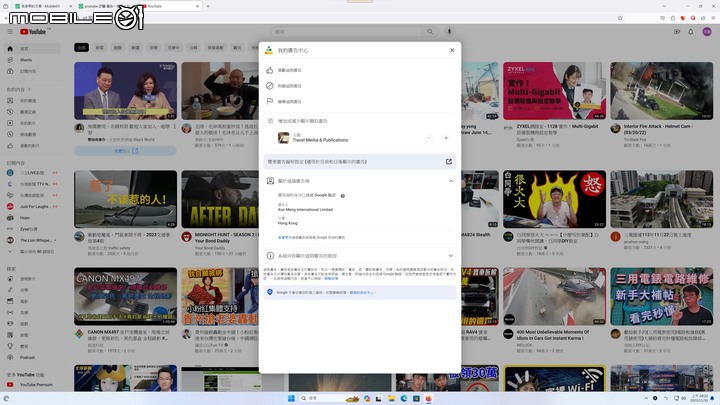Open Podcast in YouTube sidebar
Viewport: 720px width, 405px height.
(32, 357)
